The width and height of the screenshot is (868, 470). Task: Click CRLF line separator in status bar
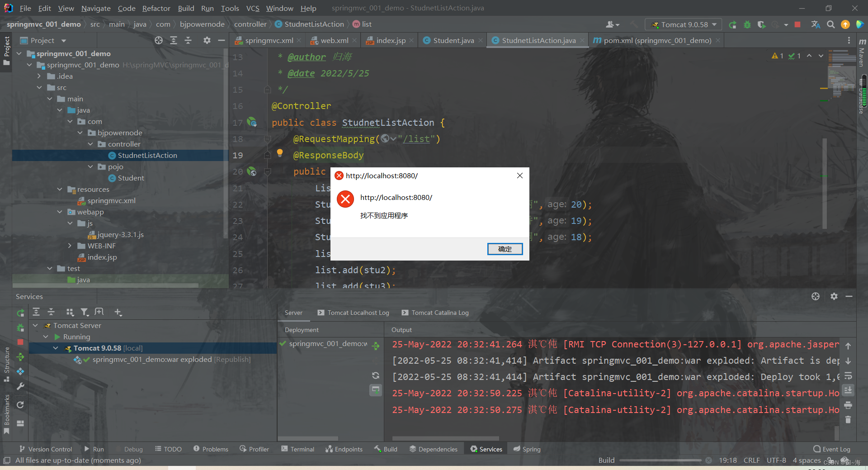coord(751,461)
